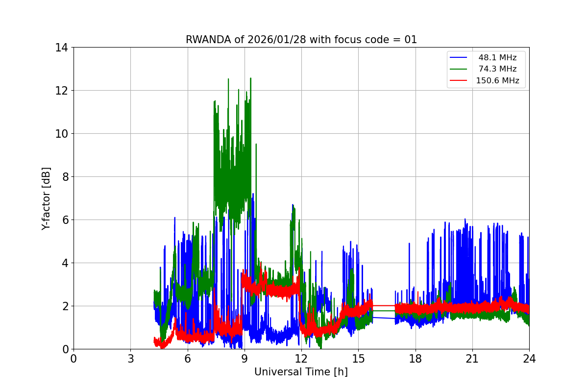588x392 pixels.
Task: Click x-axis tick label 6
Action: [188, 358]
